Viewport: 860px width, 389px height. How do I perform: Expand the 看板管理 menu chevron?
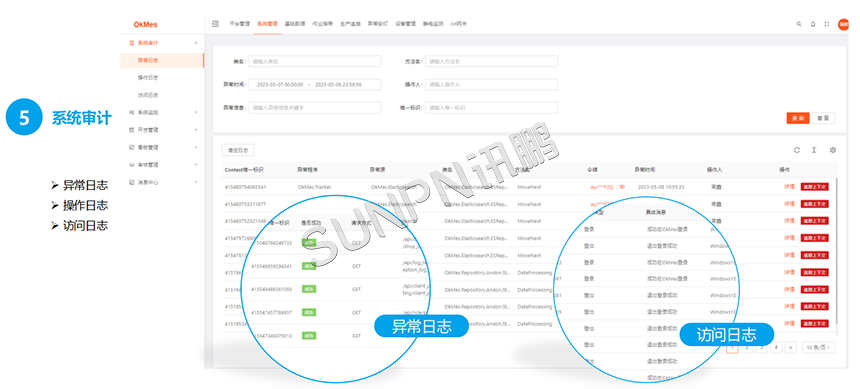point(196,147)
